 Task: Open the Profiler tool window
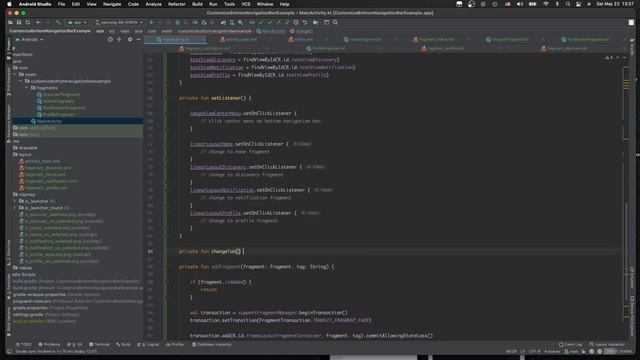[x=176, y=344]
